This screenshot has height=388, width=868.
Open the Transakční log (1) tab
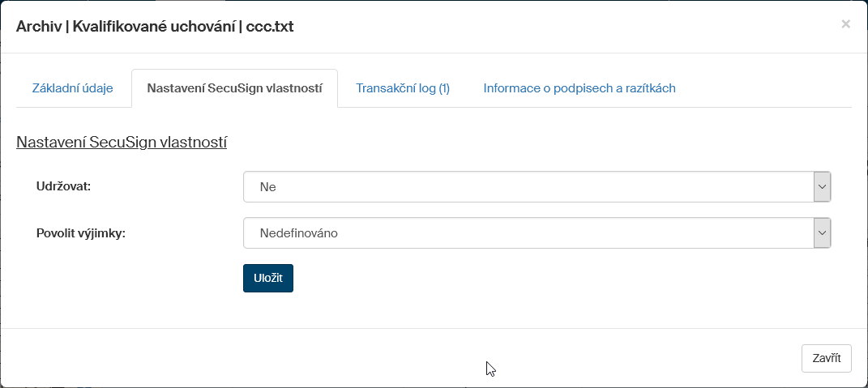403,88
